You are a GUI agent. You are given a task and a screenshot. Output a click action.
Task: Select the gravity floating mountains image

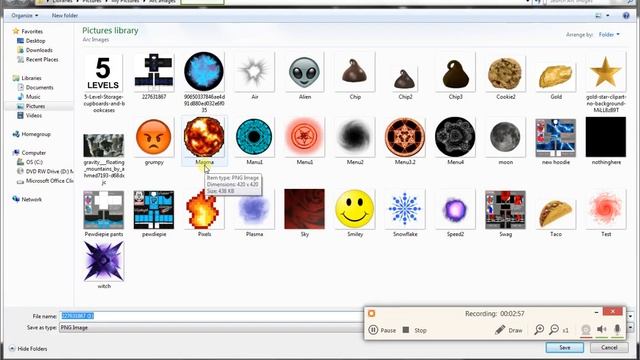[x=103, y=145]
